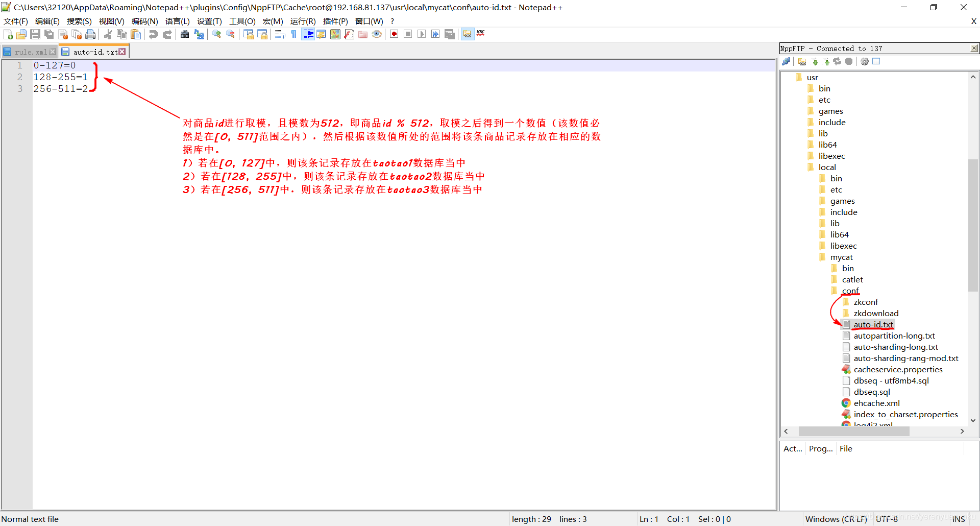
Task: Select the zkdownload folder
Action: click(876, 313)
